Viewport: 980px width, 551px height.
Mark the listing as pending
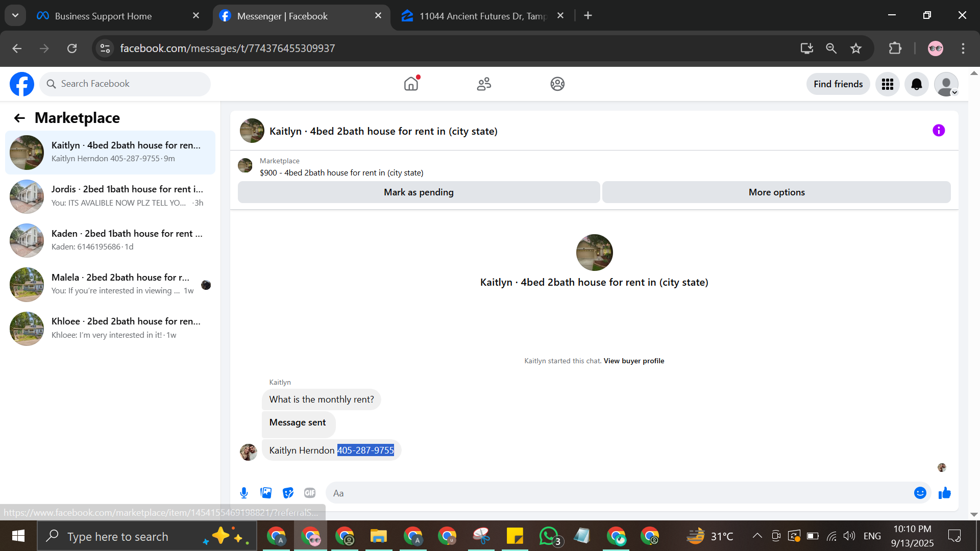pos(419,192)
